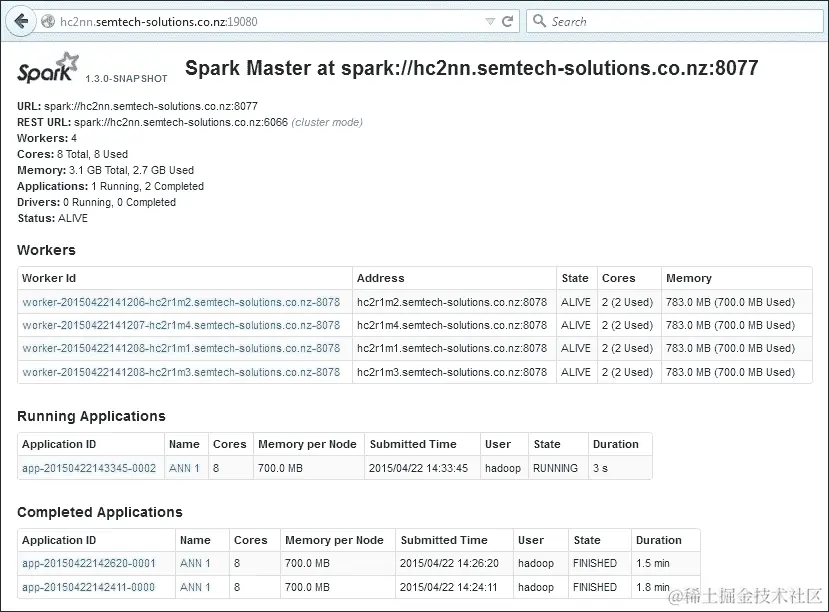829x612 pixels.
Task: Click submitted time 2015/04/22 14:26:20
Action: pos(449,563)
